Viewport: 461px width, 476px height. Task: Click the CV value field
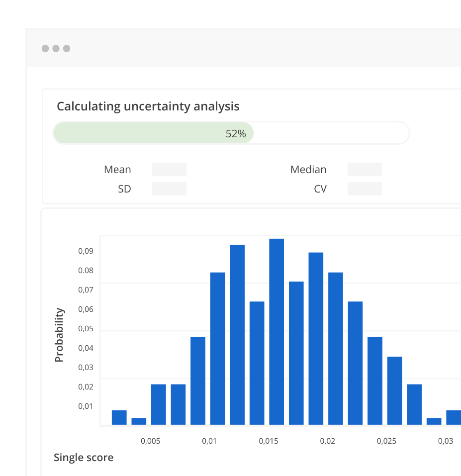coord(365,189)
